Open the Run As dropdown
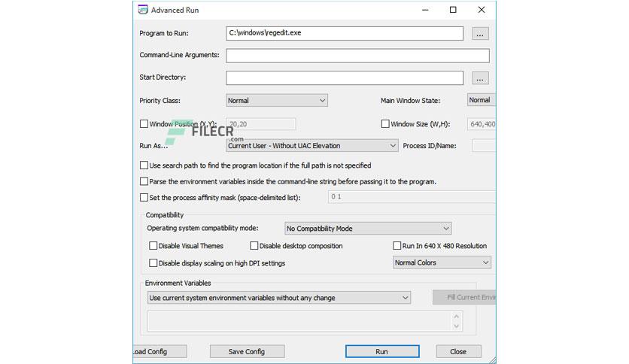This screenshot has height=364, width=629. pyautogui.click(x=312, y=145)
